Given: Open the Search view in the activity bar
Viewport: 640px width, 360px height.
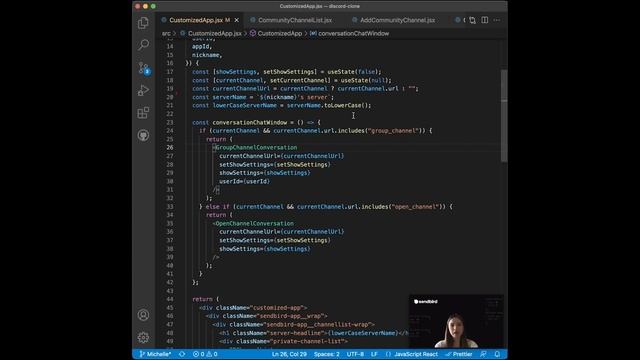Looking at the screenshot, I should click(143, 44).
